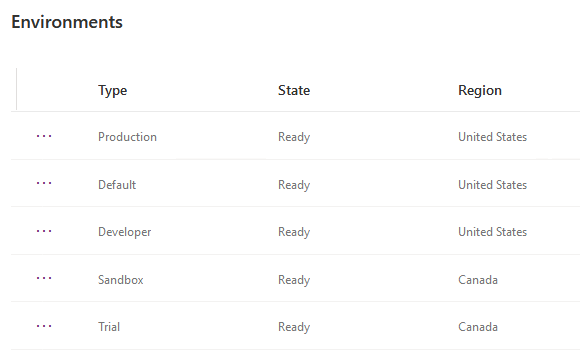Open more options for Production environment

[44, 137]
